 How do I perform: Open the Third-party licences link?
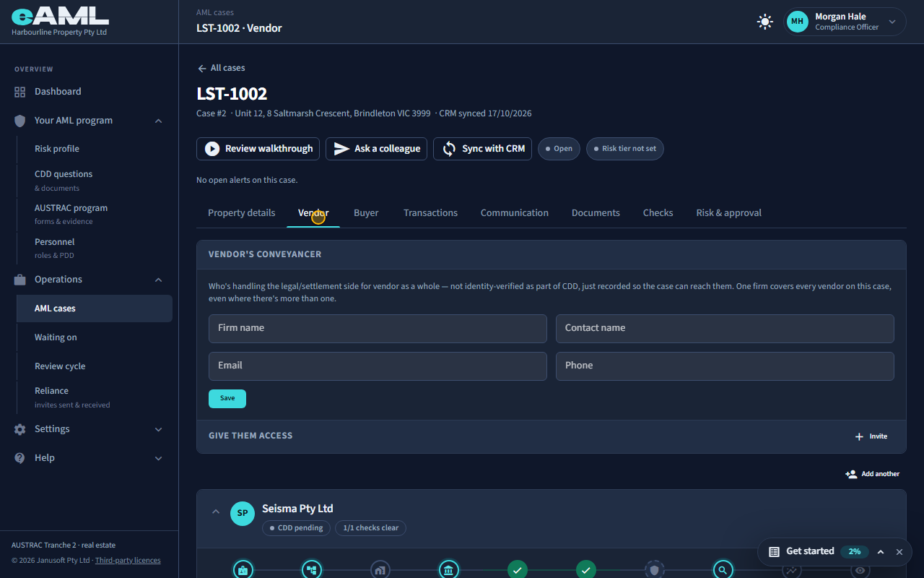pyautogui.click(x=128, y=560)
